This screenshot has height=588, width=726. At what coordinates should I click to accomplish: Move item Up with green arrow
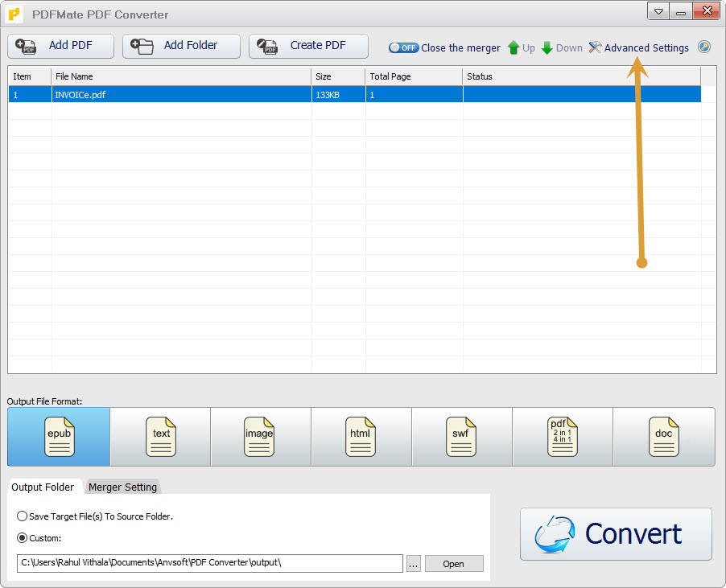[x=521, y=47]
